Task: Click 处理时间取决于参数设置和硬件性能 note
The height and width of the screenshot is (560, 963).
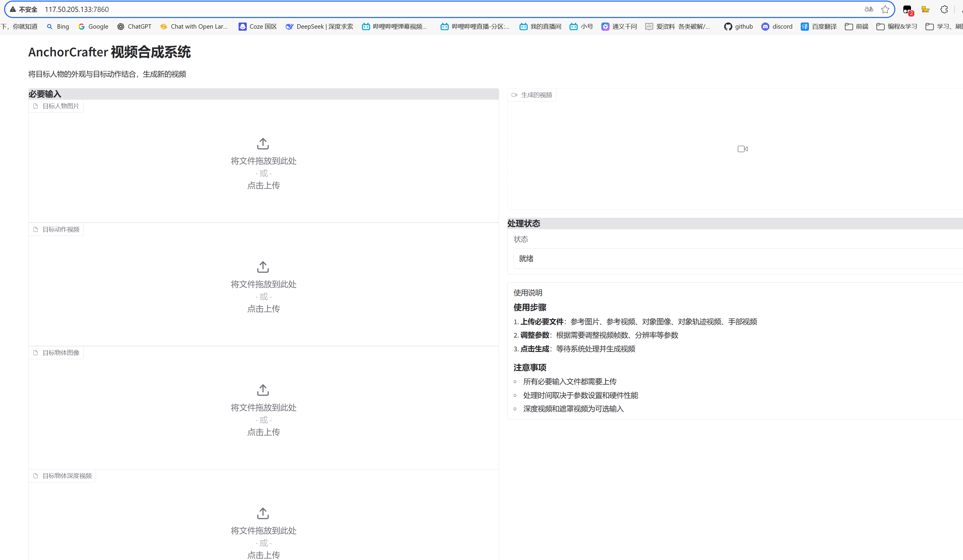Action: tap(581, 395)
